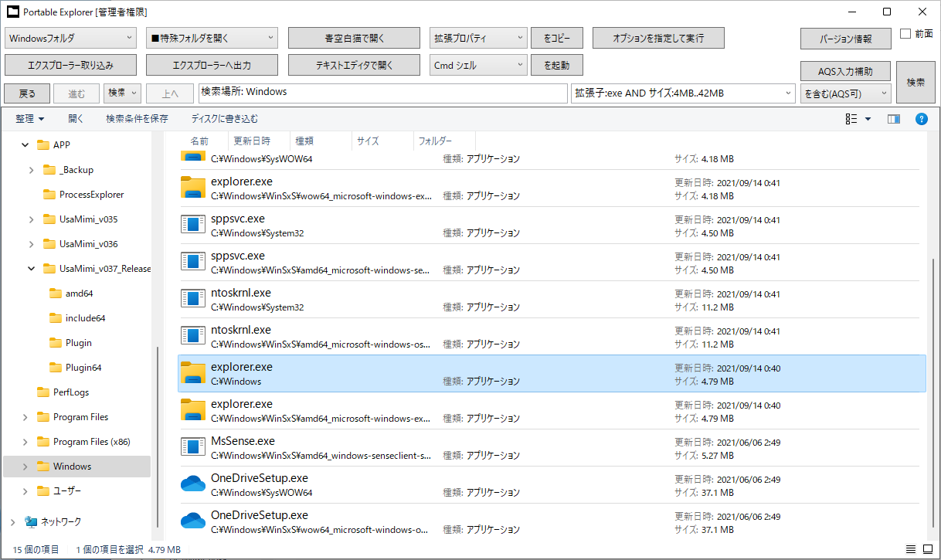Click the Program Files folder icon

pyautogui.click(x=43, y=417)
